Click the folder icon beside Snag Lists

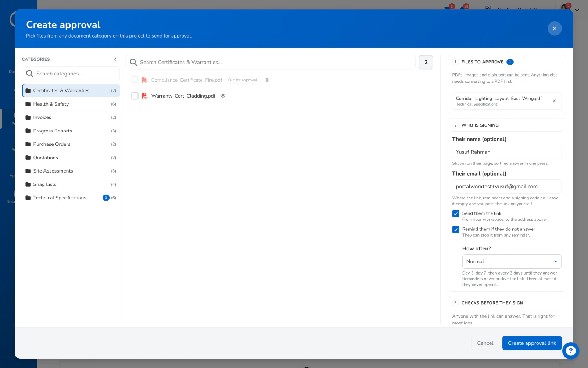(x=28, y=184)
